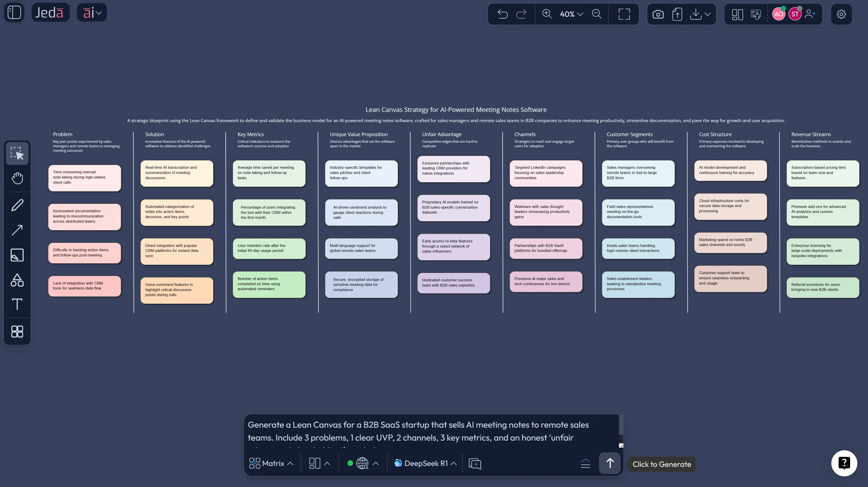Select the Connector arrow tool

17,230
